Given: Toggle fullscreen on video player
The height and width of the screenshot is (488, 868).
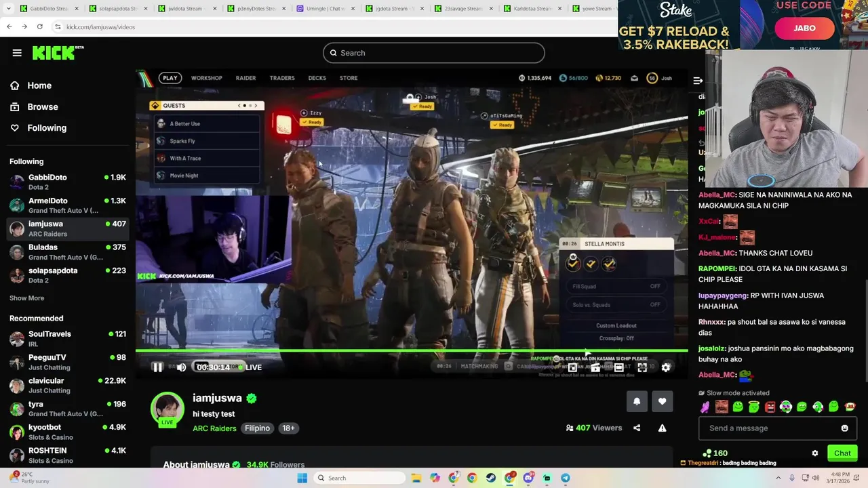Looking at the screenshot, I should pyautogui.click(x=642, y=367).
